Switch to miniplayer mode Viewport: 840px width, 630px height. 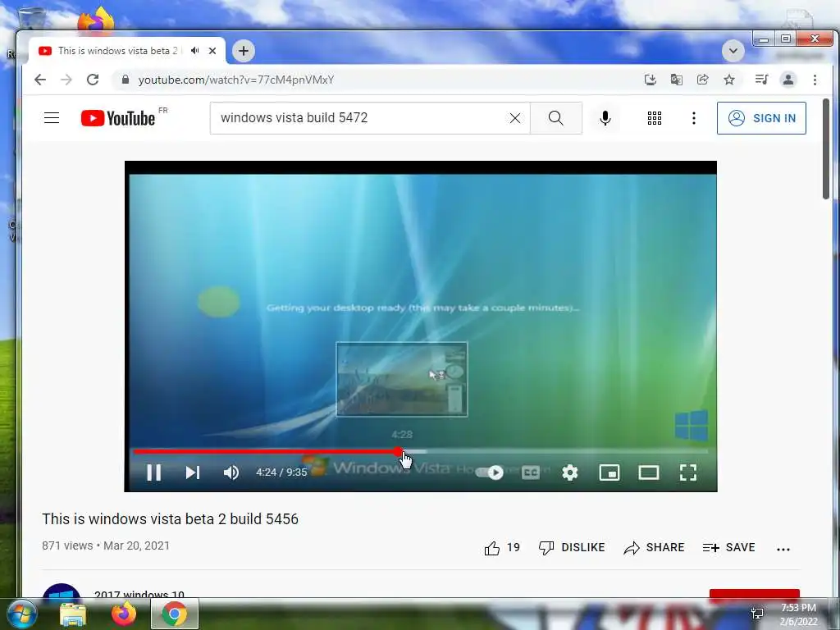tap(609, 472)
